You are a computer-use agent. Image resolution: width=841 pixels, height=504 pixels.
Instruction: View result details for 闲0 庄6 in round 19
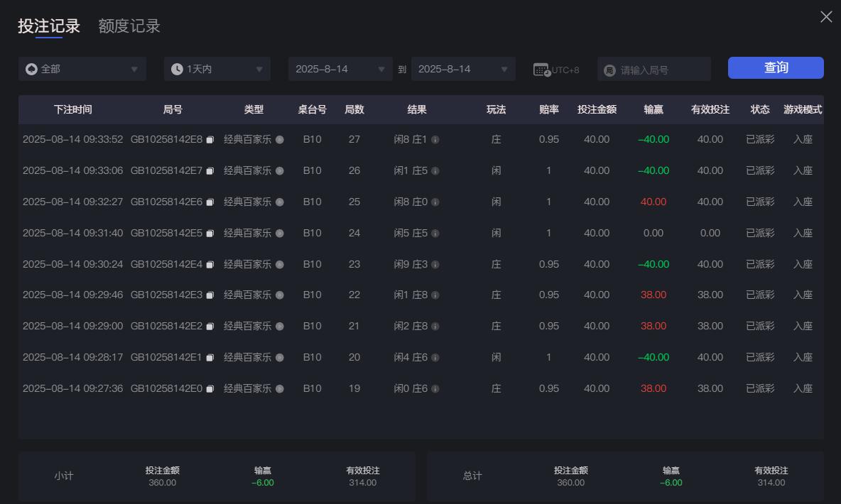tap(435, 388)
